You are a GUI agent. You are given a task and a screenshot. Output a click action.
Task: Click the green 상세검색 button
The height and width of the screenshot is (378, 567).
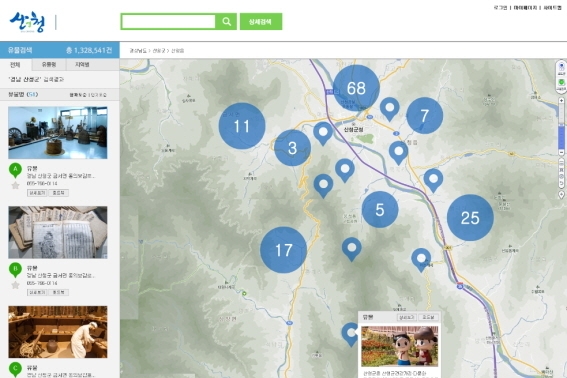click(261, 22)
